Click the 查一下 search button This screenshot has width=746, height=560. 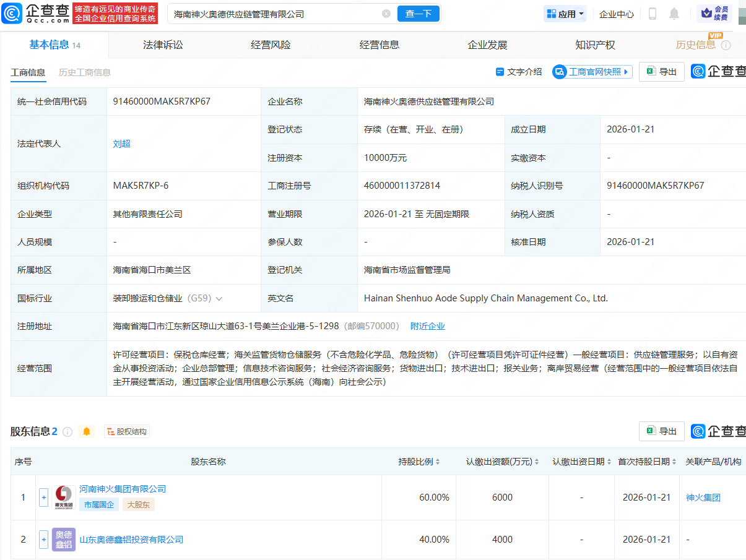tap(418, 13)
